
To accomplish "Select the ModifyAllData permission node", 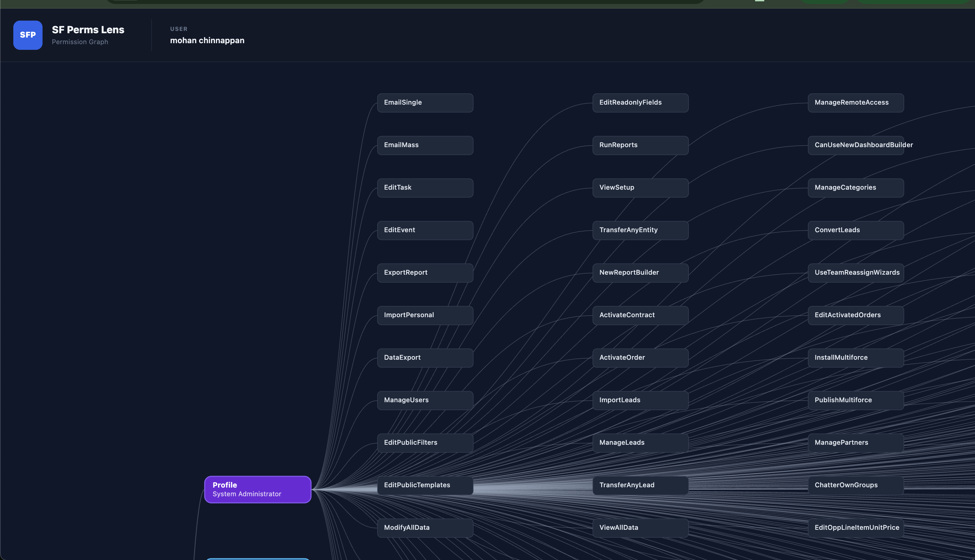I will pyautogui.click(x=425, y=528).
